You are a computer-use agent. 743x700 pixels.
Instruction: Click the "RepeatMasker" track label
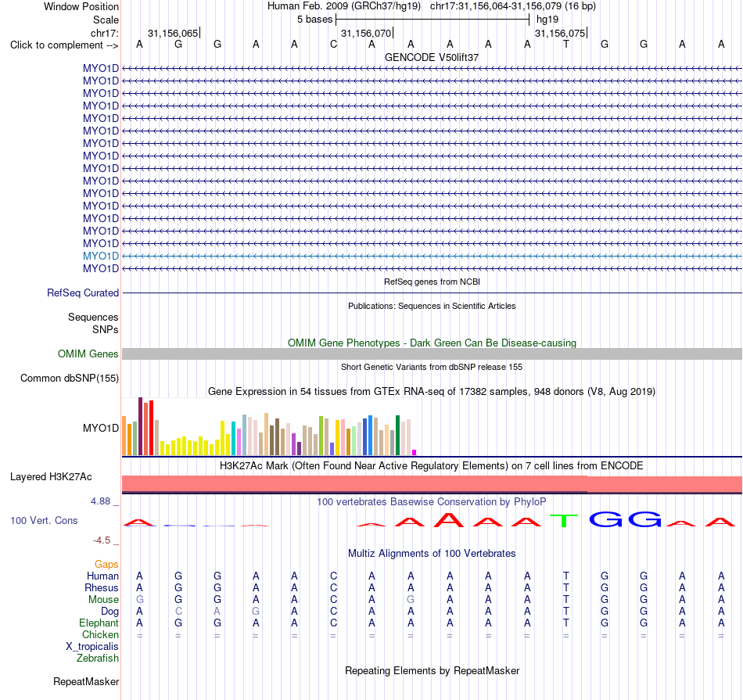click(86, 681)
